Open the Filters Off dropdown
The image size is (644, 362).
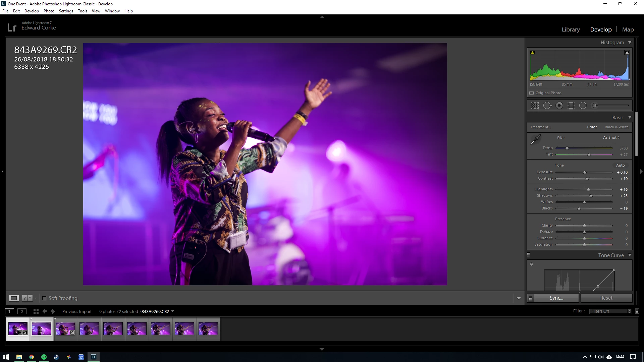[x=610, y=311]
